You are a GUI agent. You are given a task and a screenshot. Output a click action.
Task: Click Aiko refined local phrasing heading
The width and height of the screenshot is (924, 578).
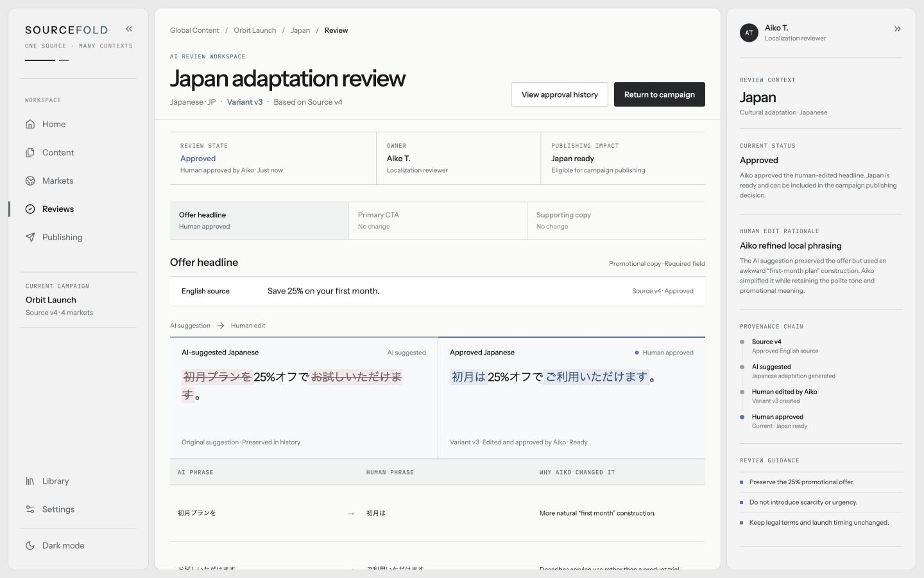pyautogui.click(x=791, y=246)
